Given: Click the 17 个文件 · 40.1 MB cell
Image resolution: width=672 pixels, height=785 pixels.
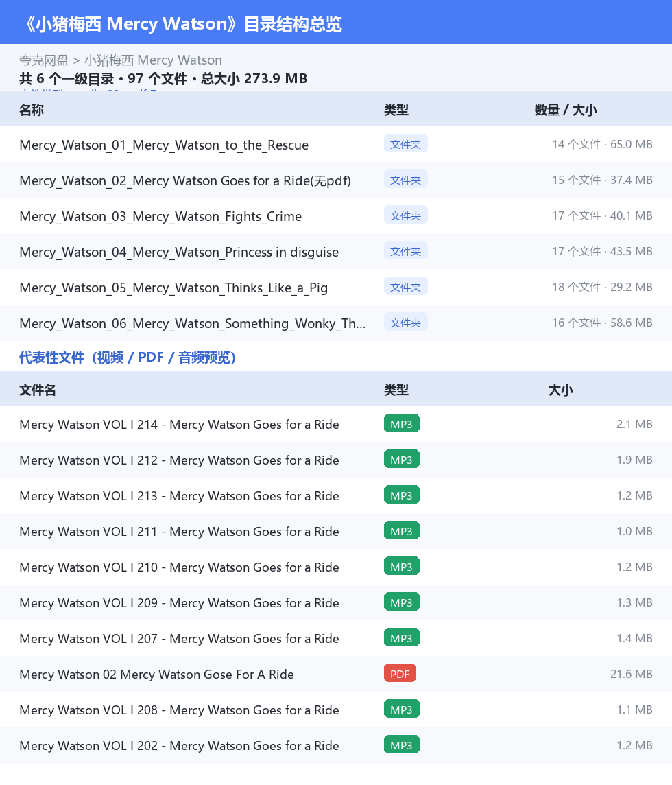Looking at the screenshot, I should (x=603, y=215).
